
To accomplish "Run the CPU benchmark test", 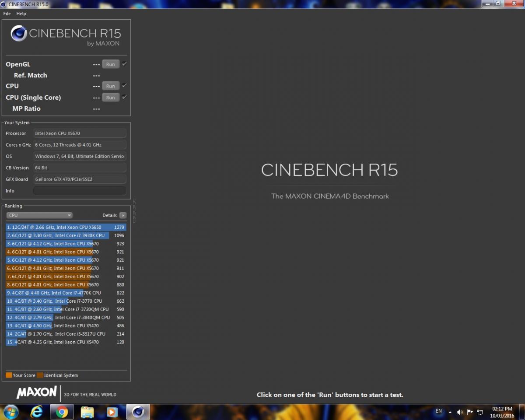I will coord(111,86).
